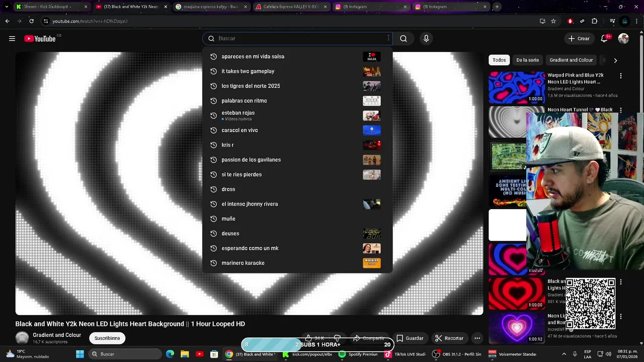The image size is (644, 362).
Task: Open the YouTube account avatar menu
Action: coord(623,39)
